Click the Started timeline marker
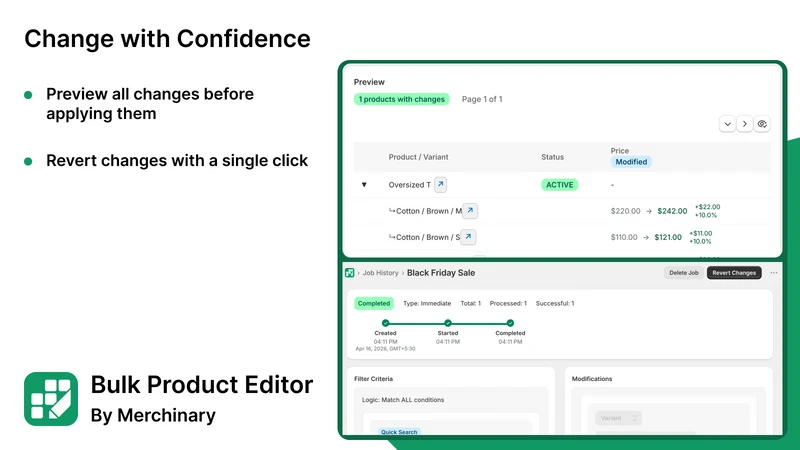Screen dimensions: 800x450 (x=447, y=323)
